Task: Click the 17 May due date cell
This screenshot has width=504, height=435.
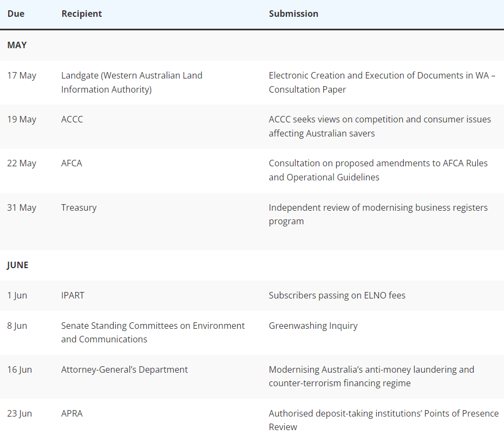Action: click(x=22, y=76)
